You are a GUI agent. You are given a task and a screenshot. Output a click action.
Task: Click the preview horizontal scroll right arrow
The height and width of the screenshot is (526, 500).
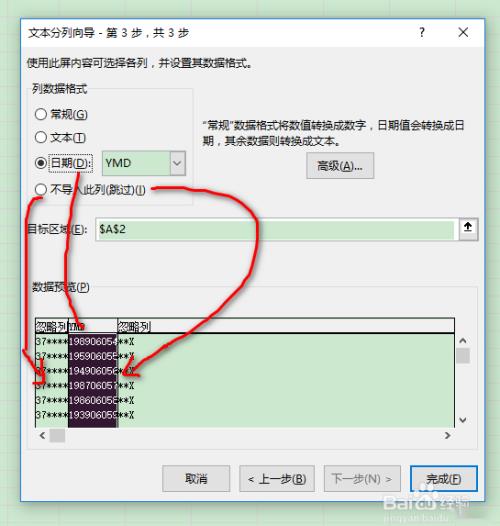pos(447,435)
